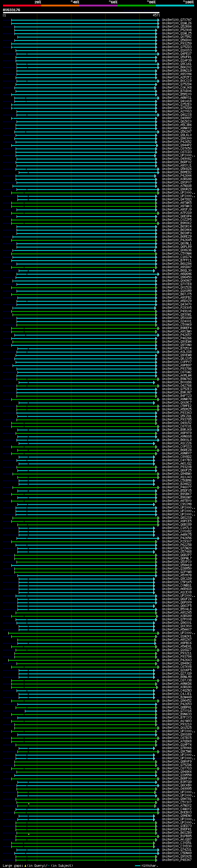The width and height of the screenshot is (197, 868).
Task: Select entry UniRef100_Q96450
Action: coord(177,277)
